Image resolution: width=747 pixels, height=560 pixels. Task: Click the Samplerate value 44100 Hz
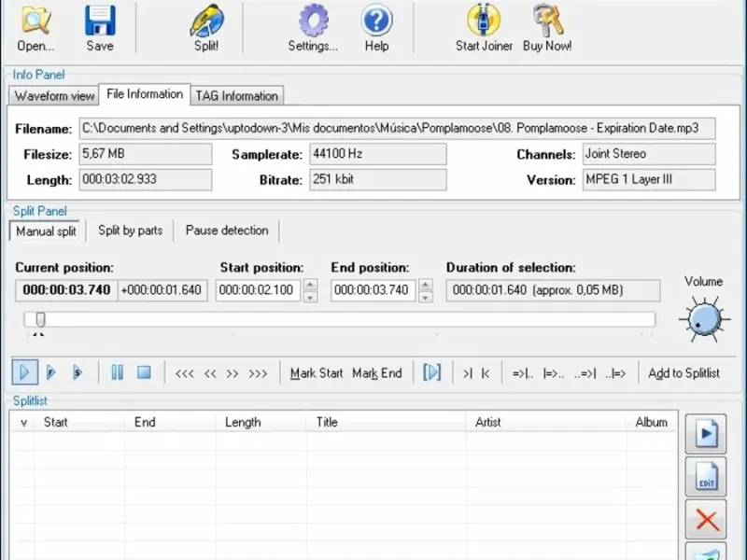tap(378, 154)
